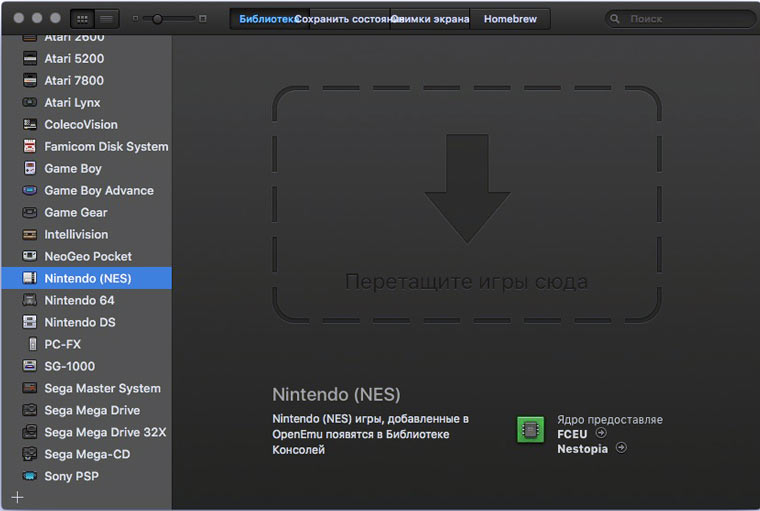Screen dimensions: 760x511
Task: Switch to grid view mode
Action: point(82,19)
